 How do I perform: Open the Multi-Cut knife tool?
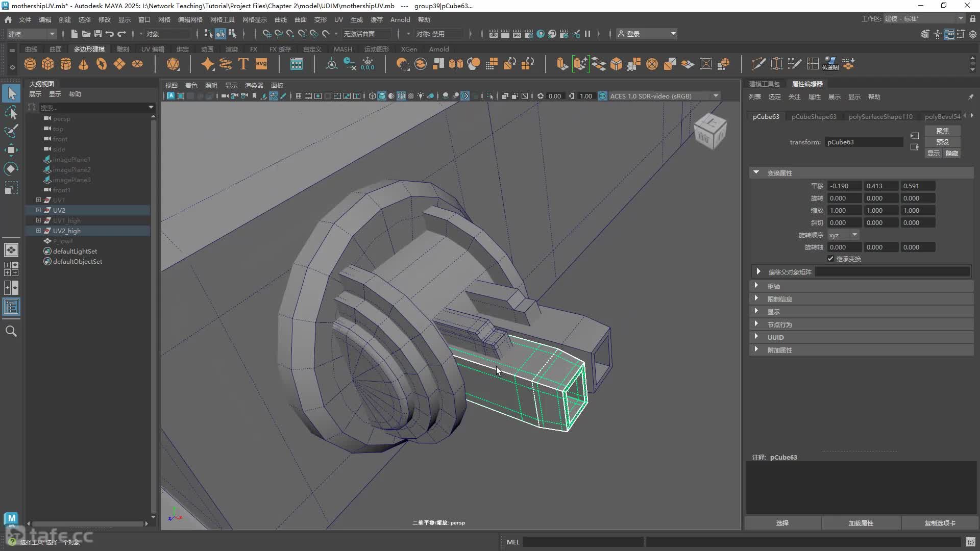pos(758,64)
